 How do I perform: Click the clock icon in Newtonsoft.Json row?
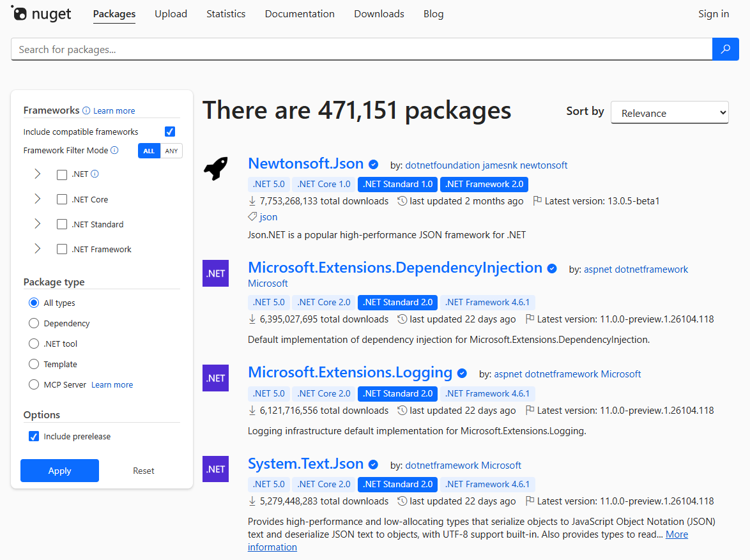(402, 201)
